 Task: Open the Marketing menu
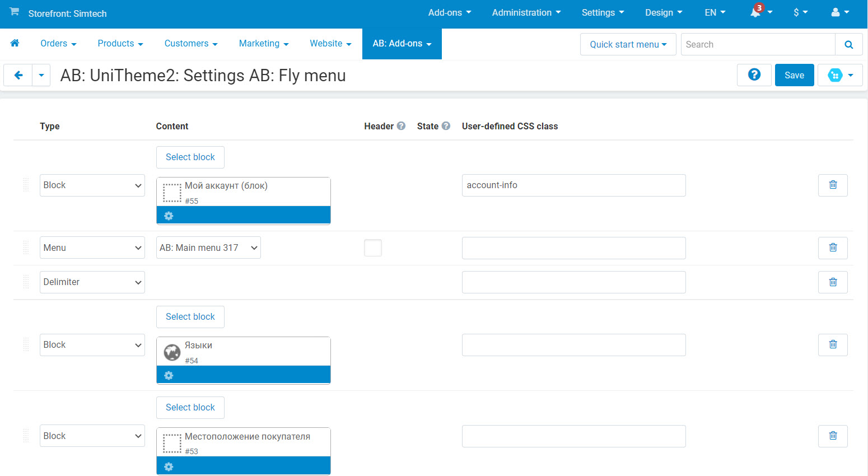click(263, 44)
